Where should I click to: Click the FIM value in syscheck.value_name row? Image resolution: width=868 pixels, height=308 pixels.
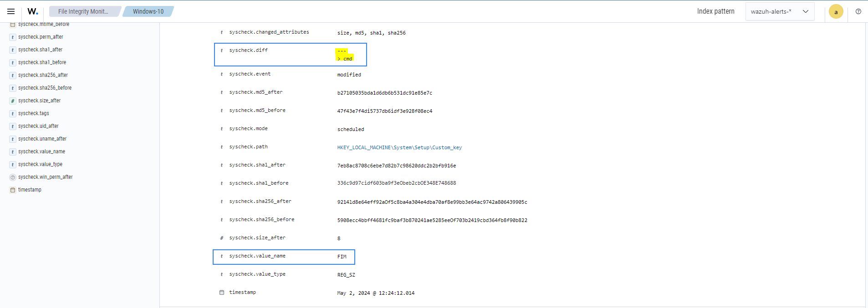[342, 257]
